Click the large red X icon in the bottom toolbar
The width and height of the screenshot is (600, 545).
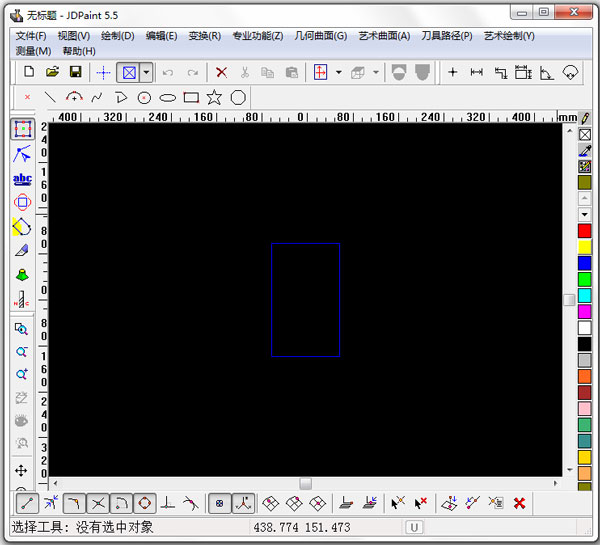[x=519, y=503]
